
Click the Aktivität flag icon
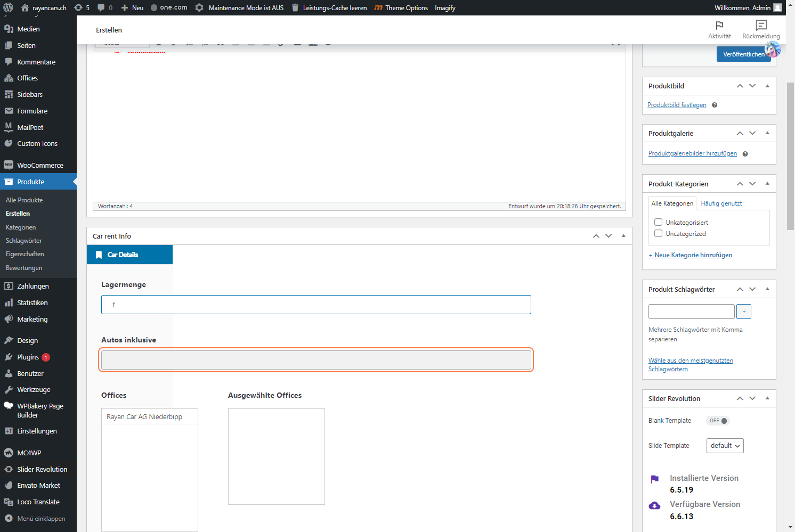pyautogui.click(x=719, y=25)
